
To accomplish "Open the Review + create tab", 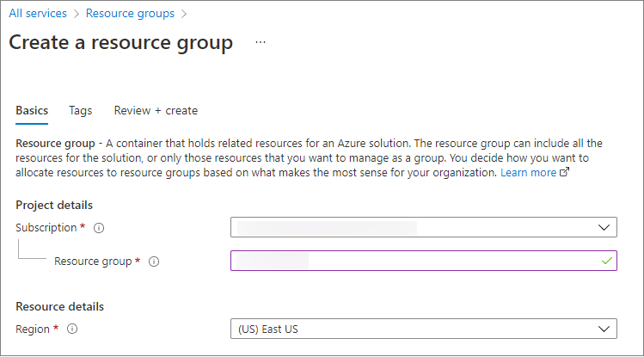I will [156, 111].
